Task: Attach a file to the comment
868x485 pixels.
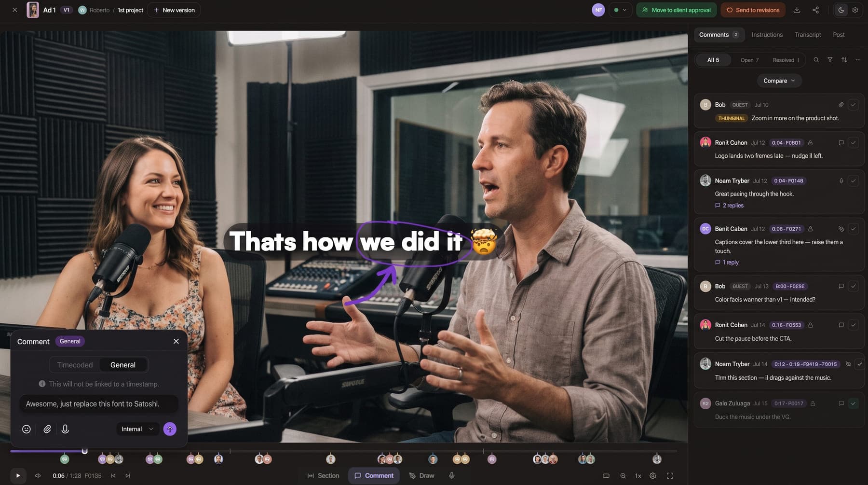Action: [x=47, y=429]
